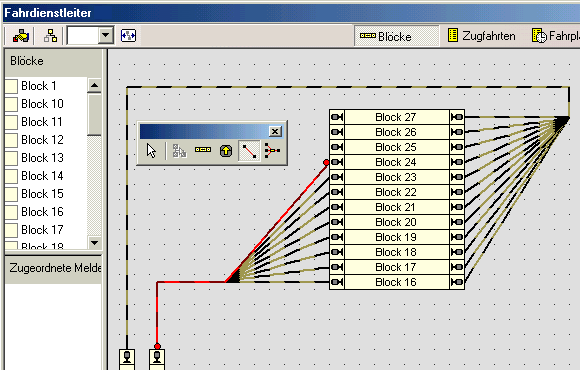Select Block 1 in the list
This screenshot has height=370, width=580.
coord(39,86)
